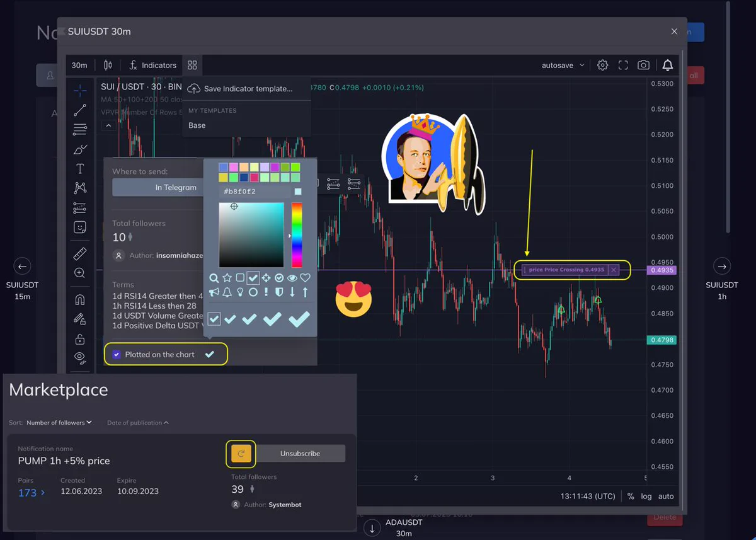Select the brush drawing tool

pos(80,149)
